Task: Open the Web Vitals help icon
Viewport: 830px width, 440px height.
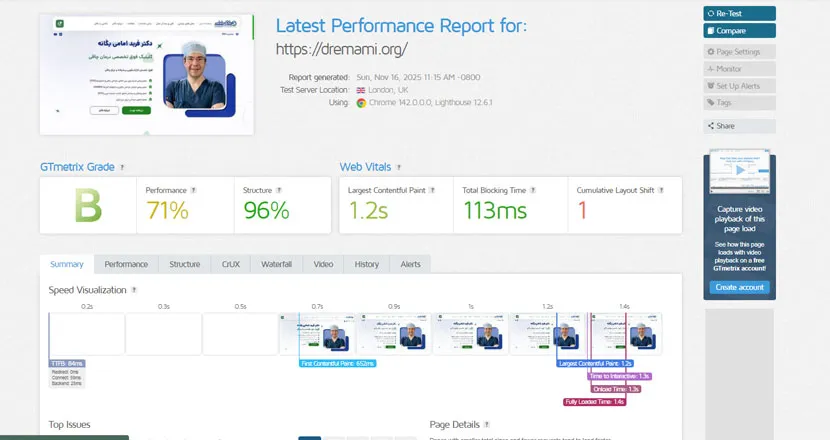Action: pos(400,168)
